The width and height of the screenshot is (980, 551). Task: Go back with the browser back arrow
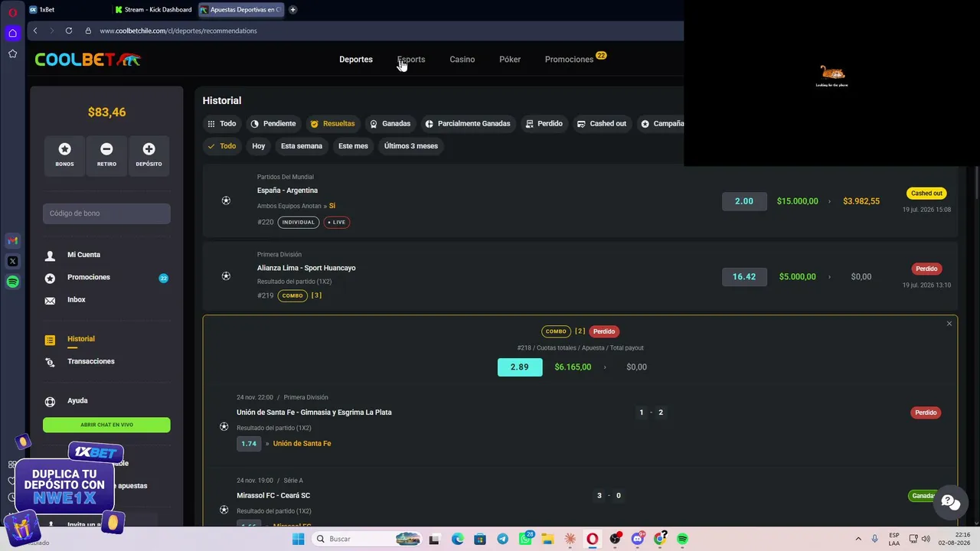click(x=35, y=31)
